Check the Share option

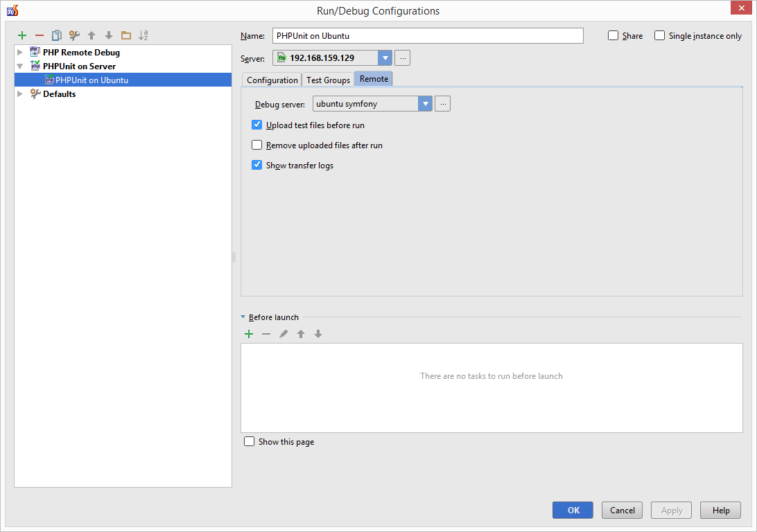point(613,35)
